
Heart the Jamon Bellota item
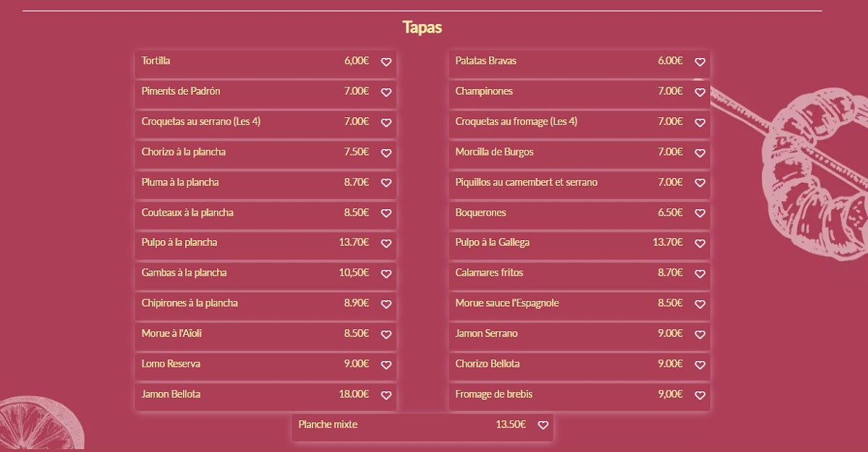(x=386, y=396)
